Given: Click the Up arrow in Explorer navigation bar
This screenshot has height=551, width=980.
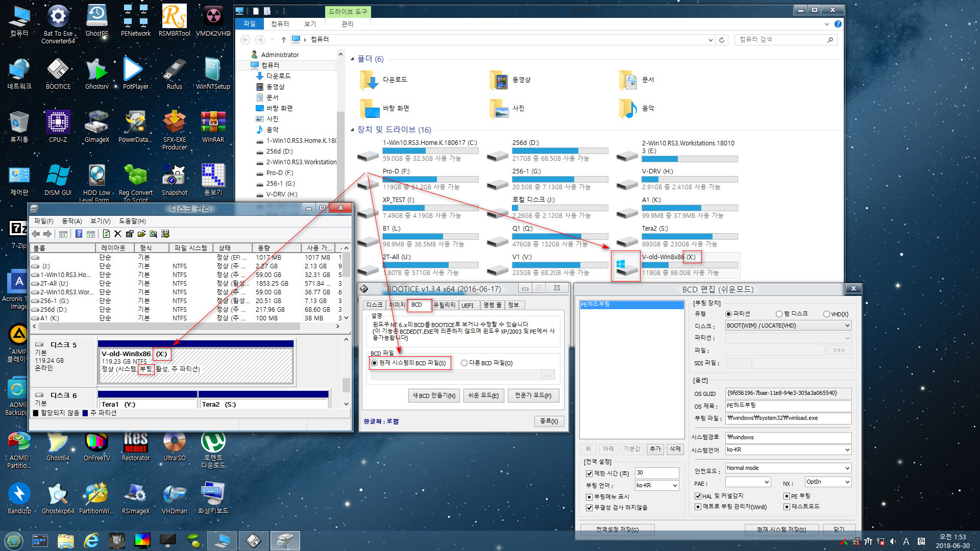Looking at the screenshot, I should (x=284, y=39).
